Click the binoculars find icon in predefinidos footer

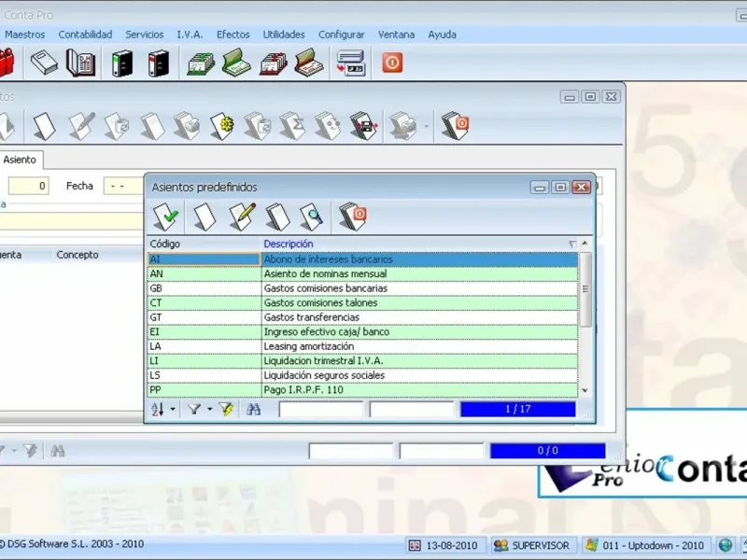coord(253,409)
